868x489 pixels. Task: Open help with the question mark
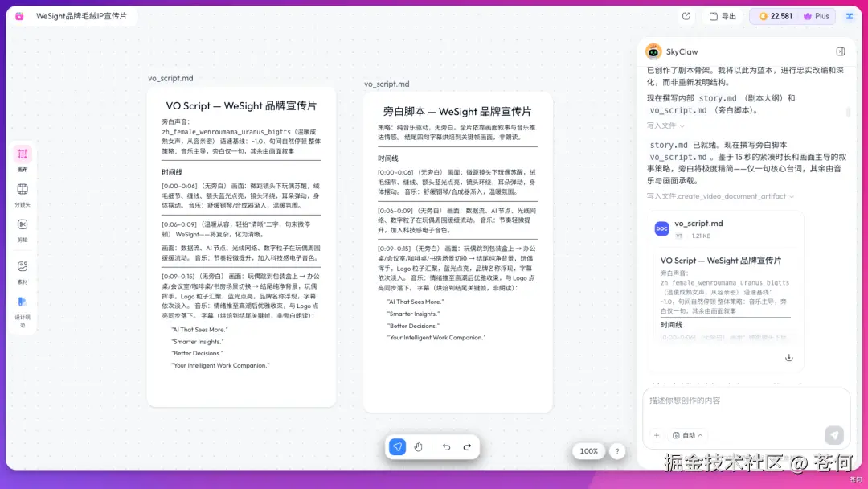[617, 451]
